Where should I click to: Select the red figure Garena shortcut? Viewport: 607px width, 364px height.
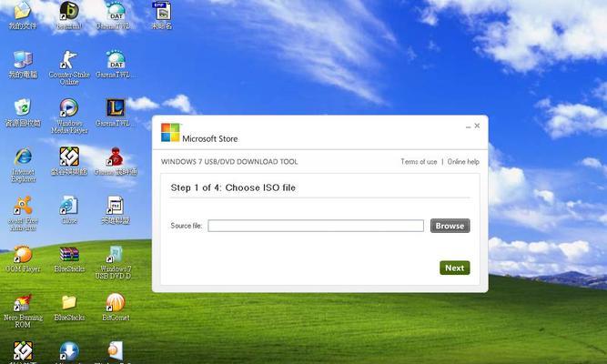[x=116, y=161]
